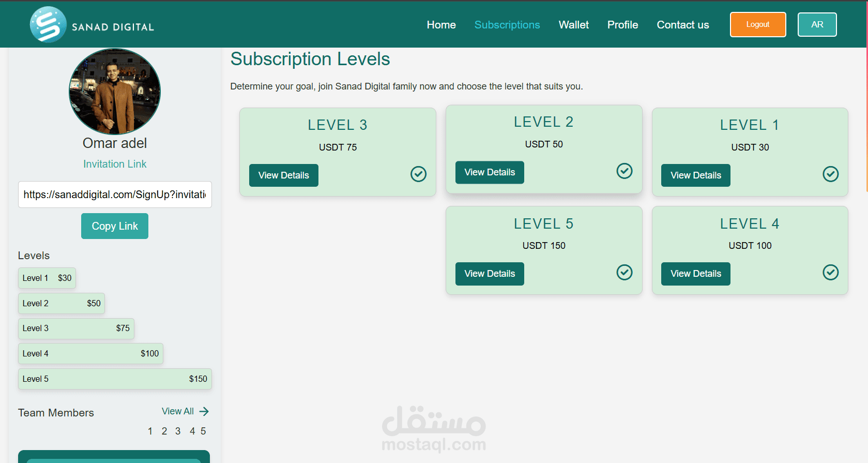Select the Level 4 $100 sidebar bar

(90, 353)
